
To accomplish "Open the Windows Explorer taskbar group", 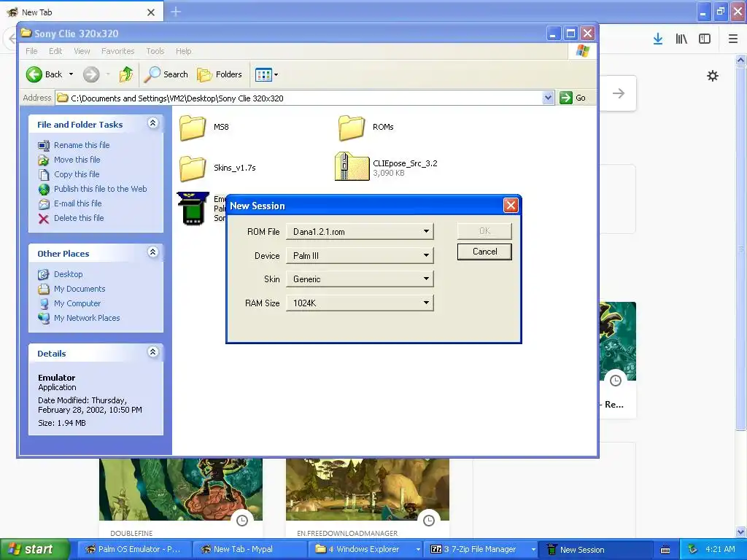I will (x=365, y=549).
